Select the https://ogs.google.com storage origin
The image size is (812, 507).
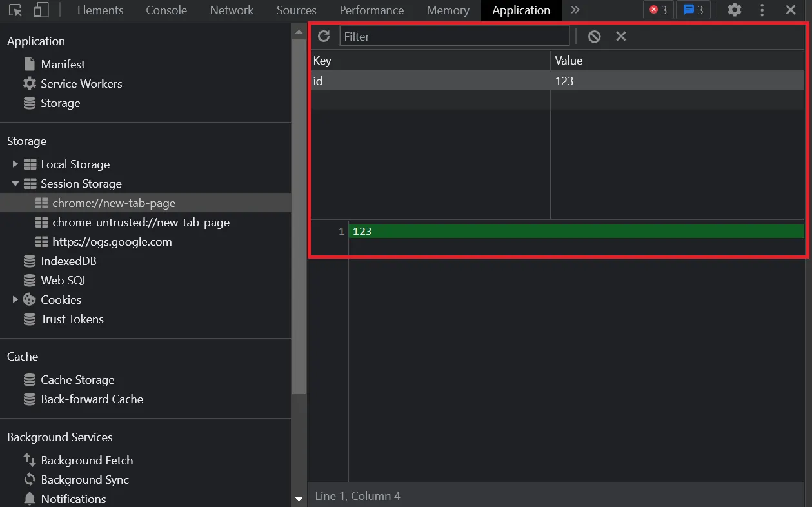[112, 241]
